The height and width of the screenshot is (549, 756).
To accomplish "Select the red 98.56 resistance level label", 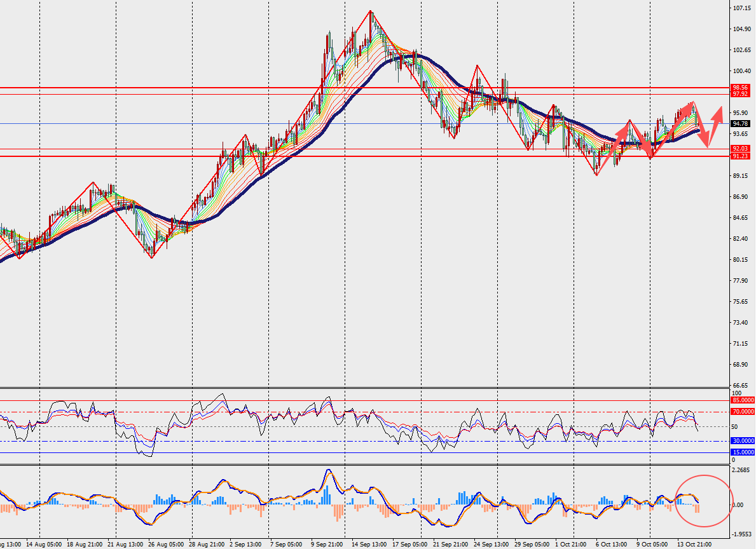I will 740,88.
